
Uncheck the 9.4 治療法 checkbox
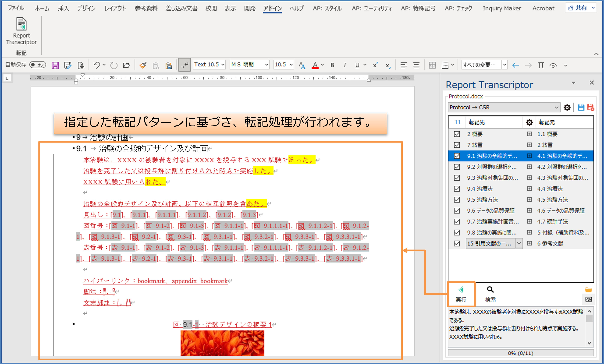pos(457,189)
